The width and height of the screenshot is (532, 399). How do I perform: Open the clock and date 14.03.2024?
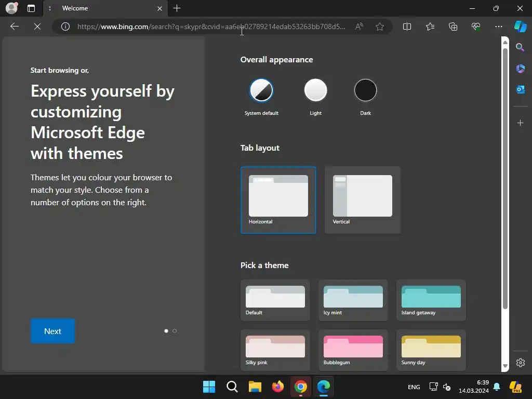tap(474, 387)
